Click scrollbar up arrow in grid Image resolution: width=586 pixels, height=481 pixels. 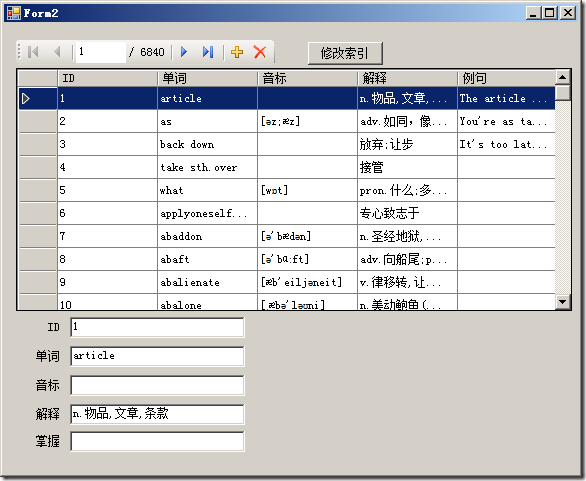[x=562, y=77]
